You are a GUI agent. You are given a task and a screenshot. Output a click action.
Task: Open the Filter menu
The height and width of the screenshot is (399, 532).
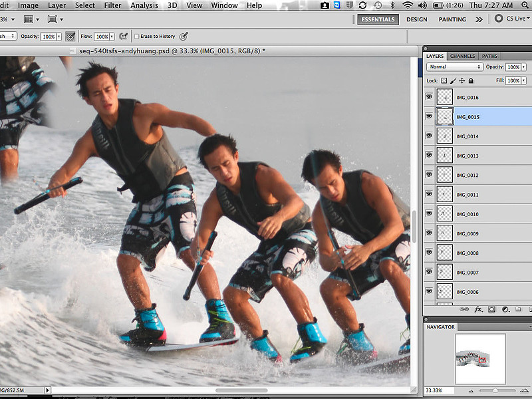click(x=112, y=5)
